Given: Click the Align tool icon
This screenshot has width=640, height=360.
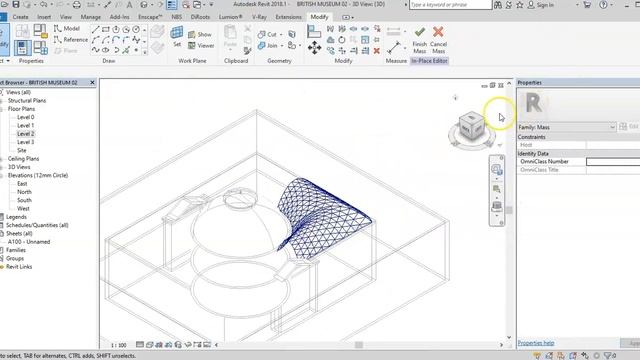Looking at the screenshot, I should [x=314, y=31].
